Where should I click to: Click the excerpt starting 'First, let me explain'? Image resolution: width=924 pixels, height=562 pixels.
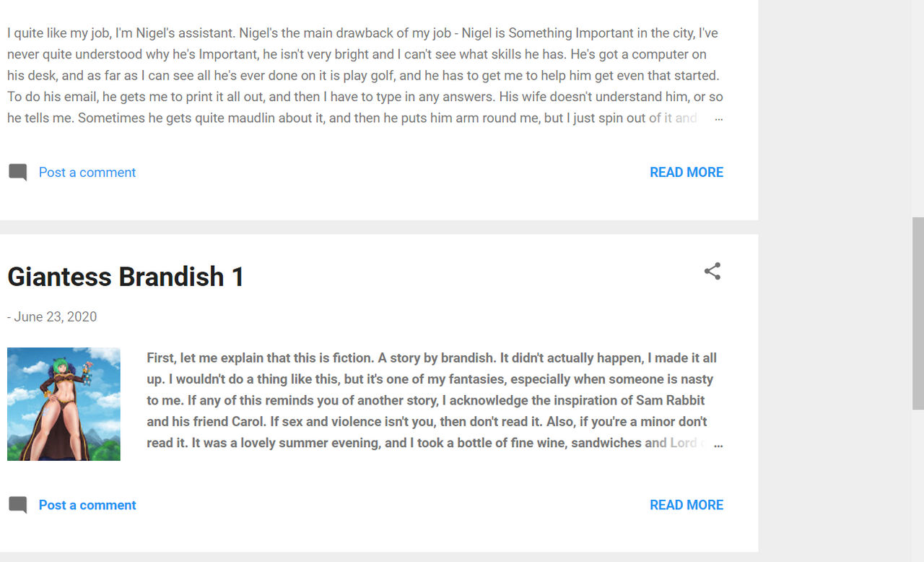click(431, 400)
